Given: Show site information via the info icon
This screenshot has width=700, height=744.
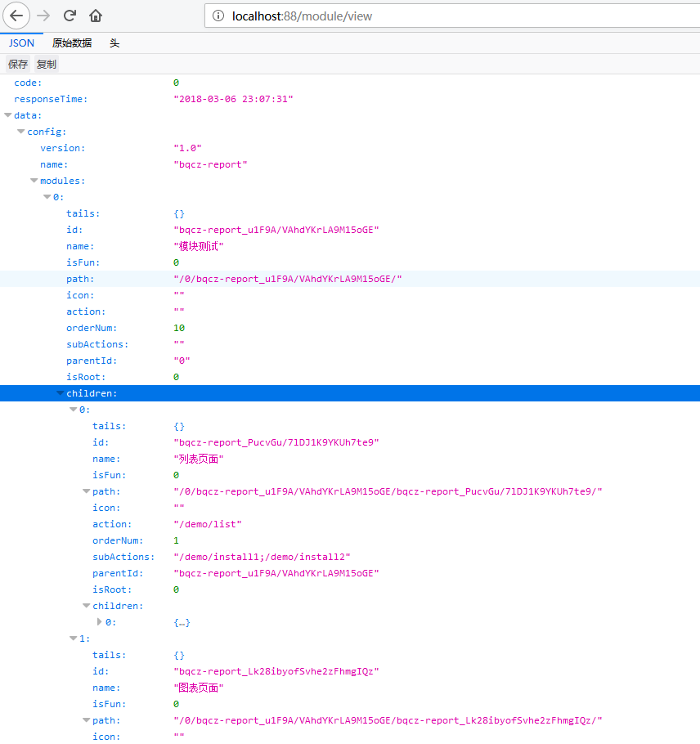Looking at the screenshot, I should point(218,16).
